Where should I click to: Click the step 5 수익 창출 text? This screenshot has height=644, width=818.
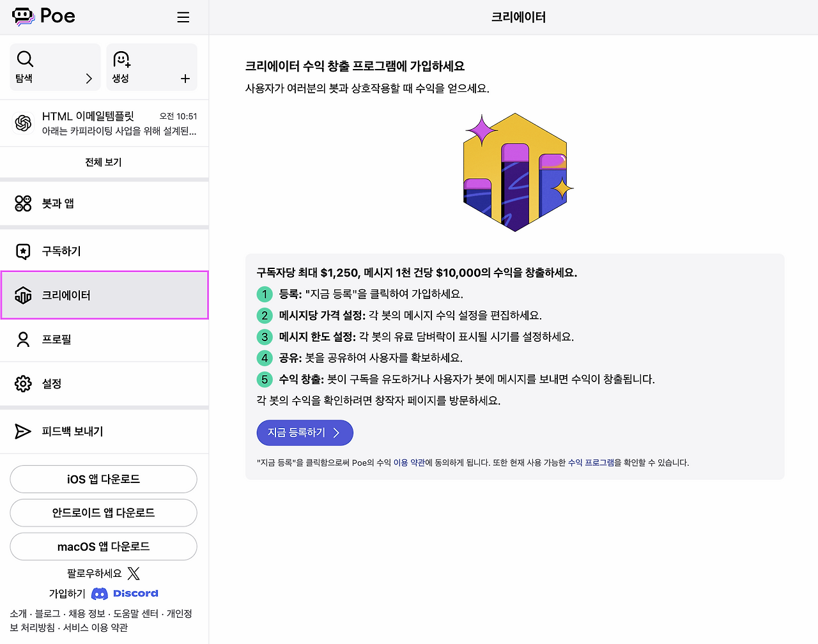point(467,379)
